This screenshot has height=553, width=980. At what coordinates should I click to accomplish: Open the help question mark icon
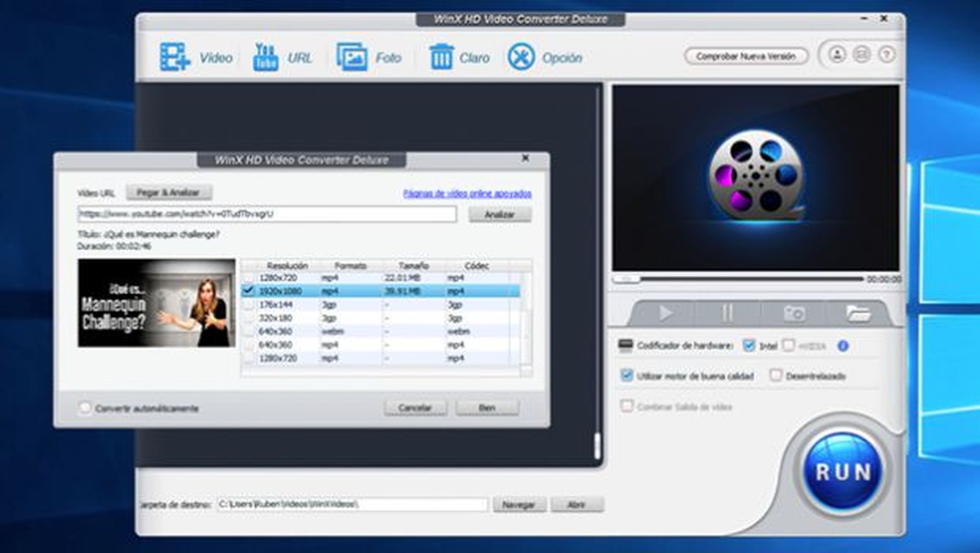(886, 55)
